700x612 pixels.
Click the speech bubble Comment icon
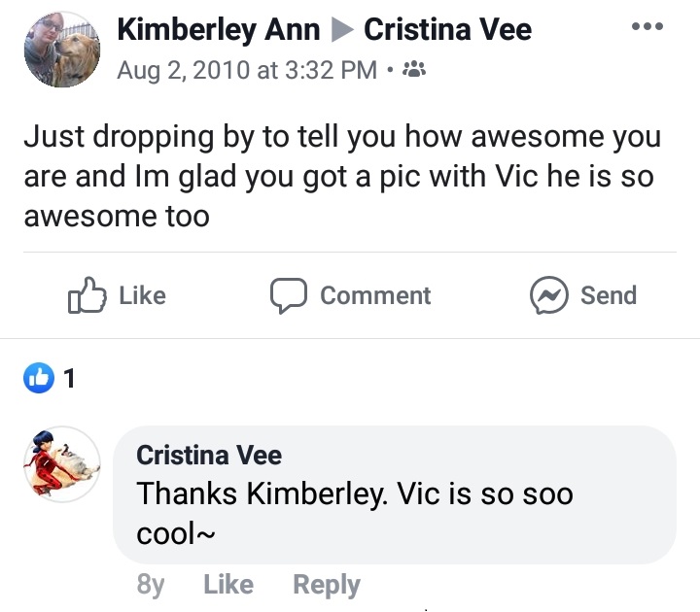pyautogui.click(x=289, y=295)
